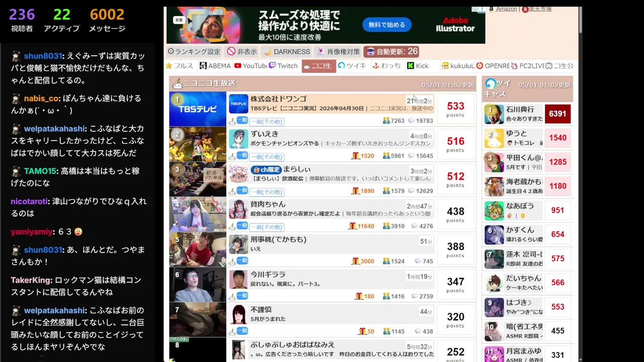Switch to the FC2LIVE tab
The image size is (644, 362).
[x=527, y=66]
